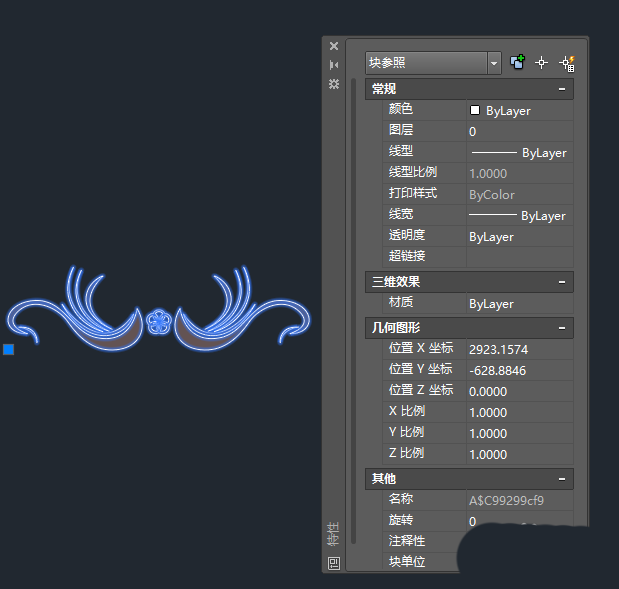Open the 线型 ByLayer value
The image size is (619, 589).
point(520,152)
